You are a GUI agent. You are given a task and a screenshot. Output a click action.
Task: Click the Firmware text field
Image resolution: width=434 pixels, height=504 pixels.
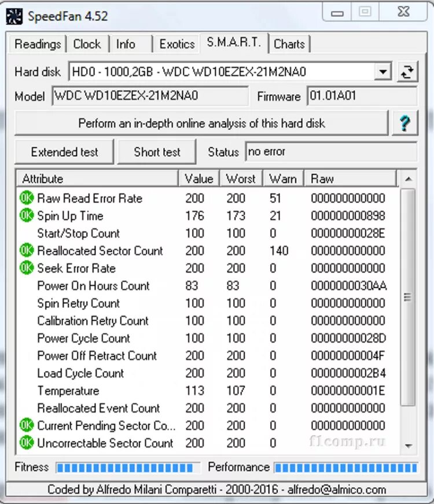point(362,96)
